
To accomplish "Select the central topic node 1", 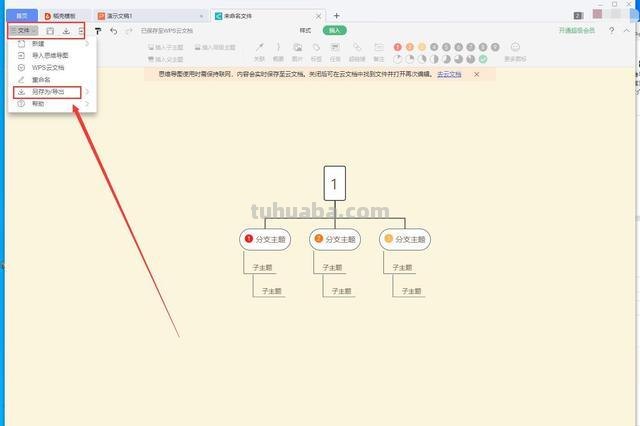I will [335, 183].
